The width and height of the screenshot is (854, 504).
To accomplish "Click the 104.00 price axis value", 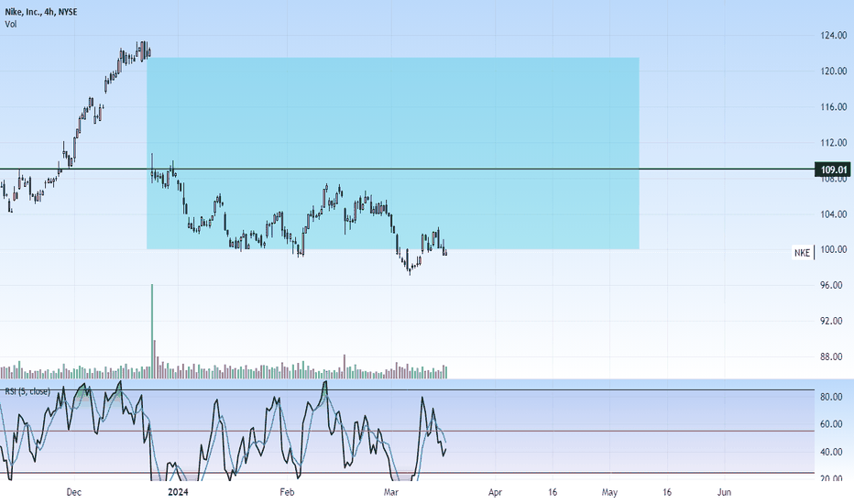I will [833, 214].
